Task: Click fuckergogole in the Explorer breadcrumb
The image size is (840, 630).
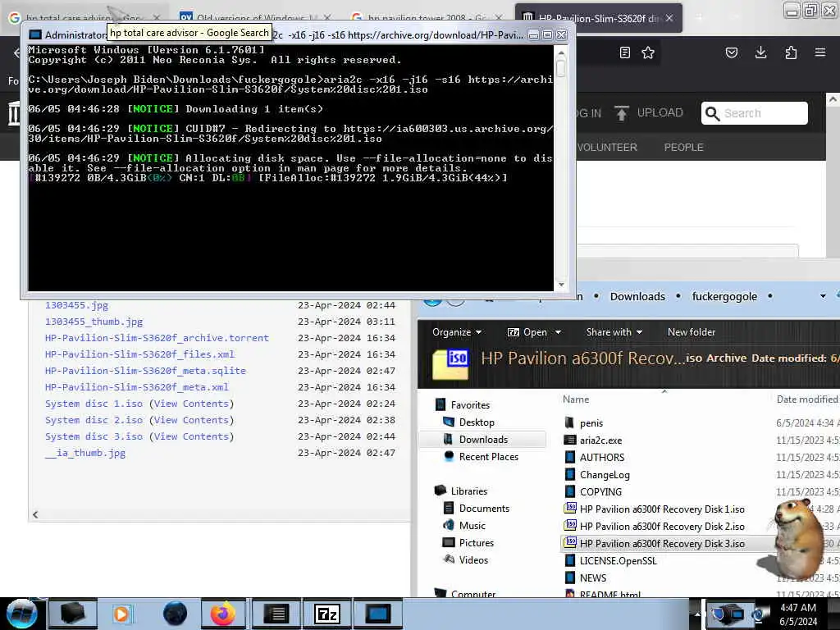Action: (x=724, y=297)
